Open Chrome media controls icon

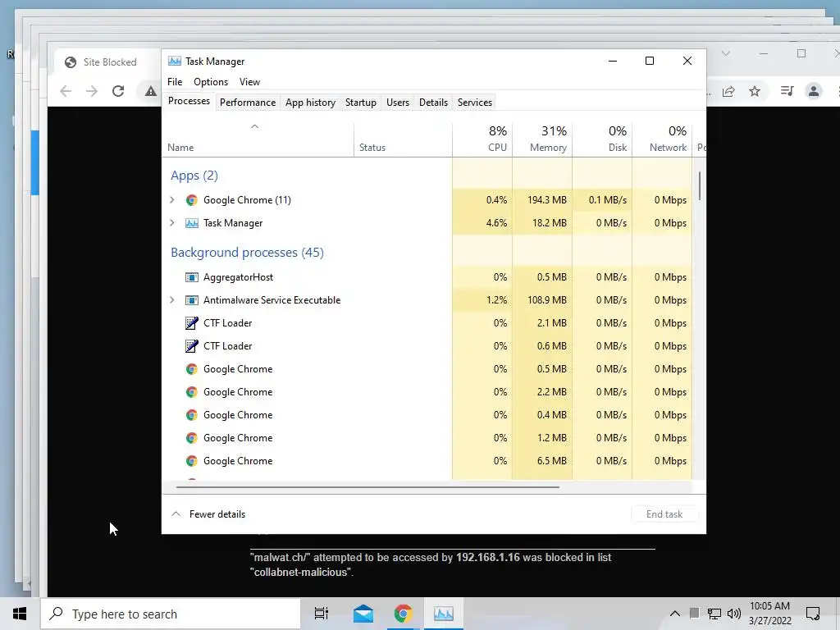pos(787,91)
